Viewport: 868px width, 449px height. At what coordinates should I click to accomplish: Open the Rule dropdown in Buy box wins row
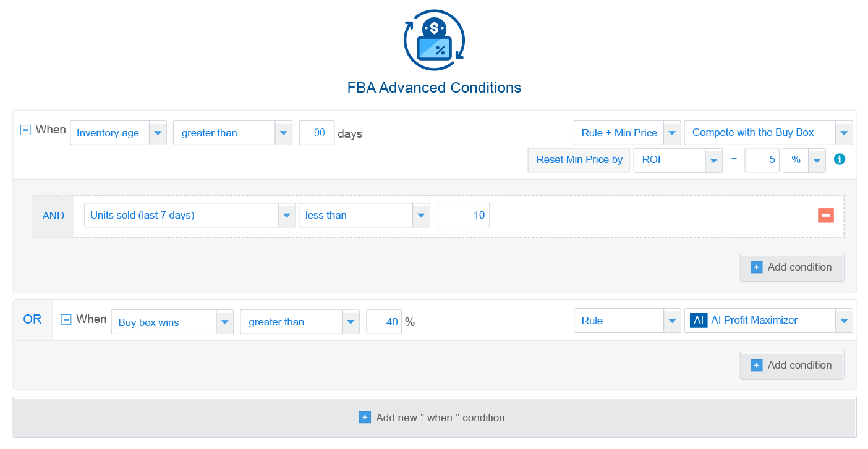(x=627, y=321)
